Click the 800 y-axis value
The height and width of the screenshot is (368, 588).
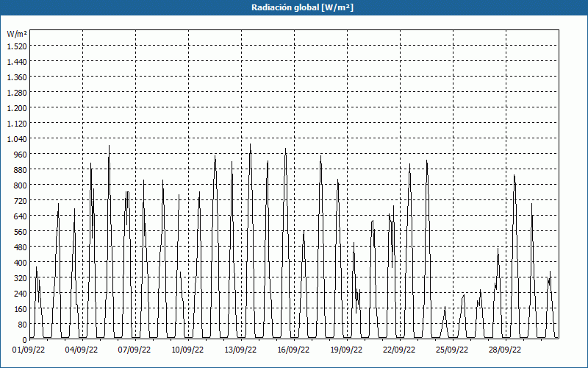[x=21, y=185]
